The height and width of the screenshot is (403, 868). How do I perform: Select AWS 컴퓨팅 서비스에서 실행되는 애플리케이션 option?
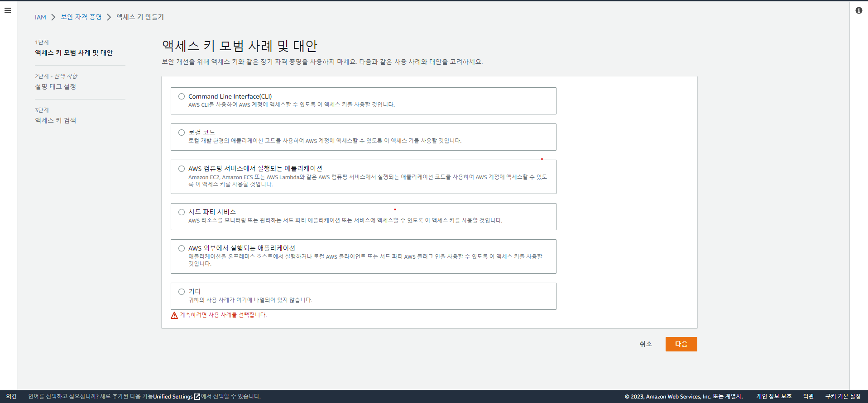coord(182,169)
